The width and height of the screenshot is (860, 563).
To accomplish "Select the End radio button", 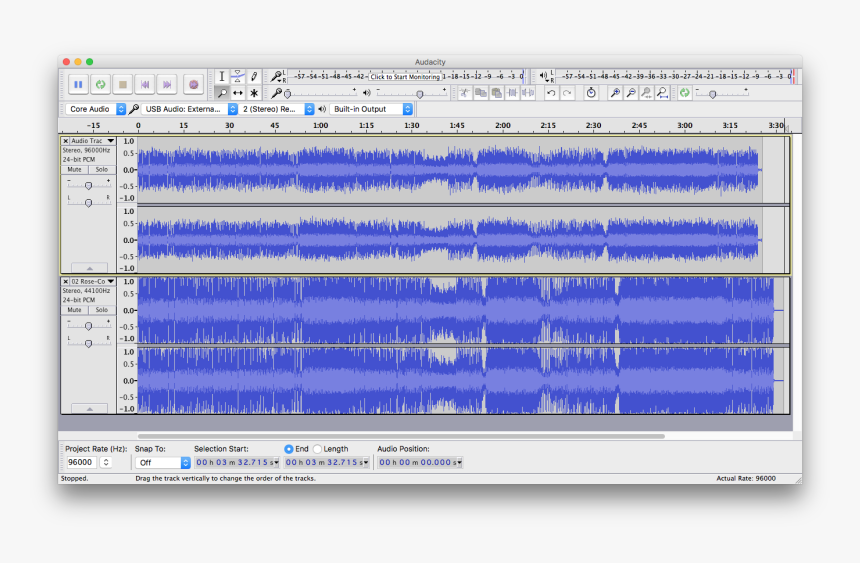I will click(288, 449).
